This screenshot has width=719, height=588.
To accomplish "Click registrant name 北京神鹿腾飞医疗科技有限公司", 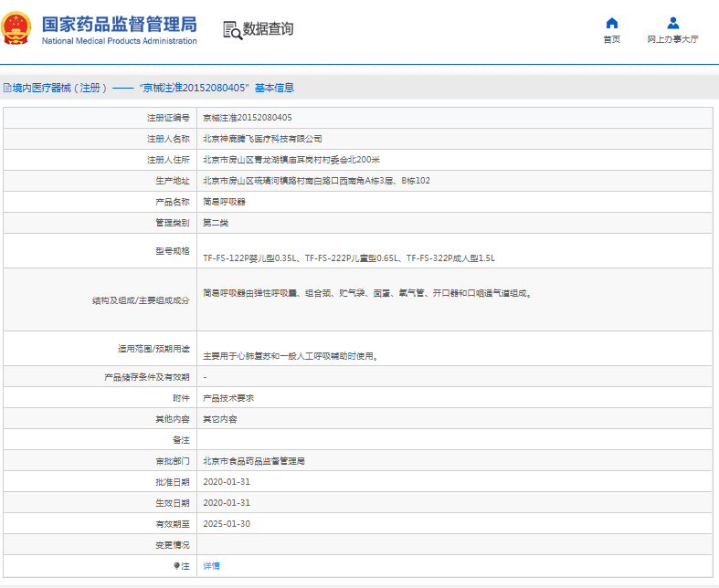I will 262,139.
